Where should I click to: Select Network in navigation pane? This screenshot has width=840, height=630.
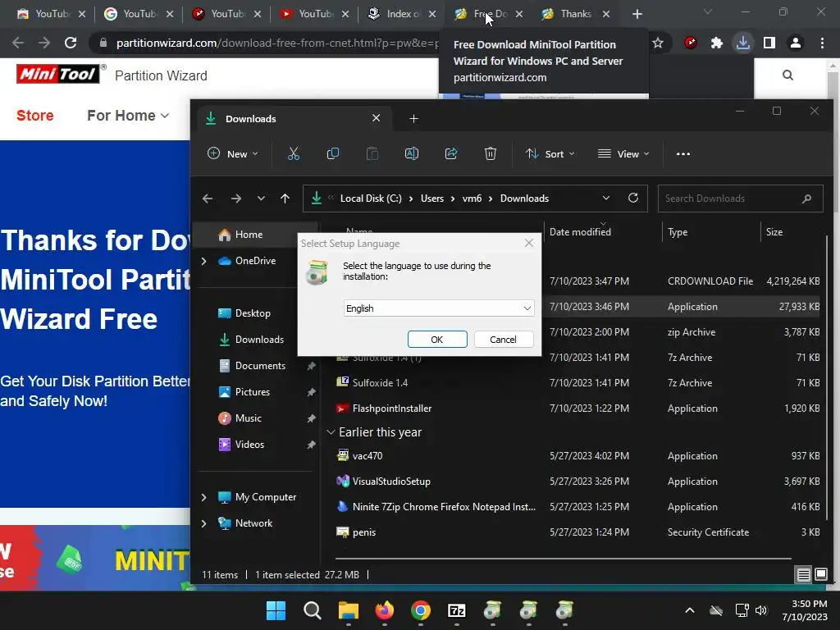(253, 523)
